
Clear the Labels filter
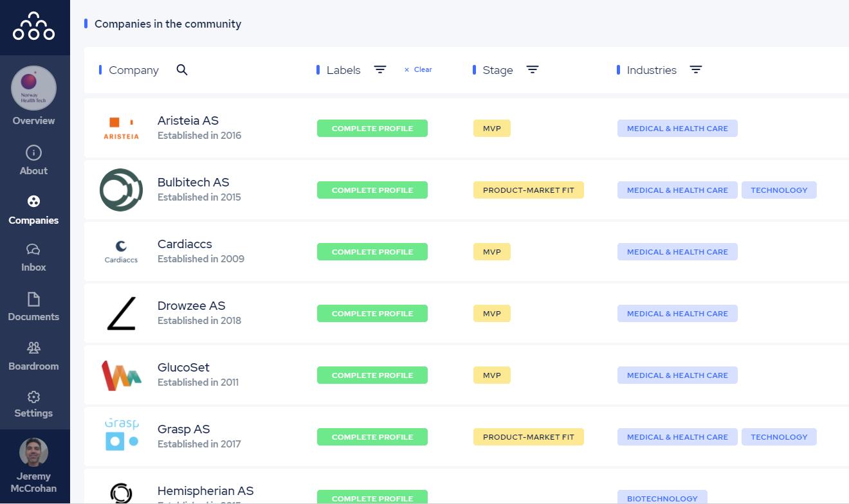pyautogui.click(x=418, y=69)
